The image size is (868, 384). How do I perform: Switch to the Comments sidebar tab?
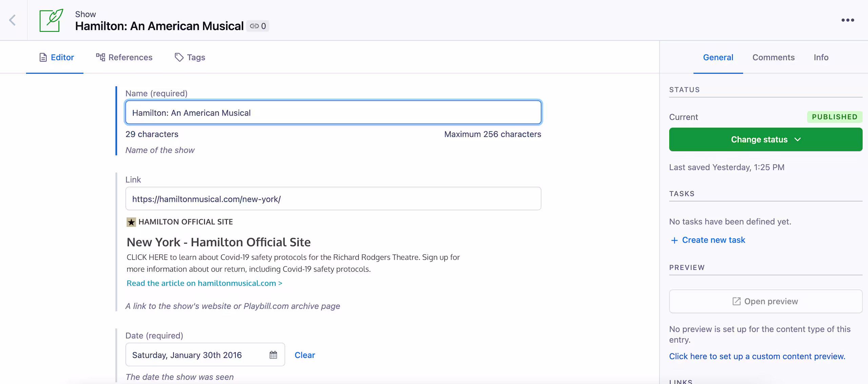[773, 57]
